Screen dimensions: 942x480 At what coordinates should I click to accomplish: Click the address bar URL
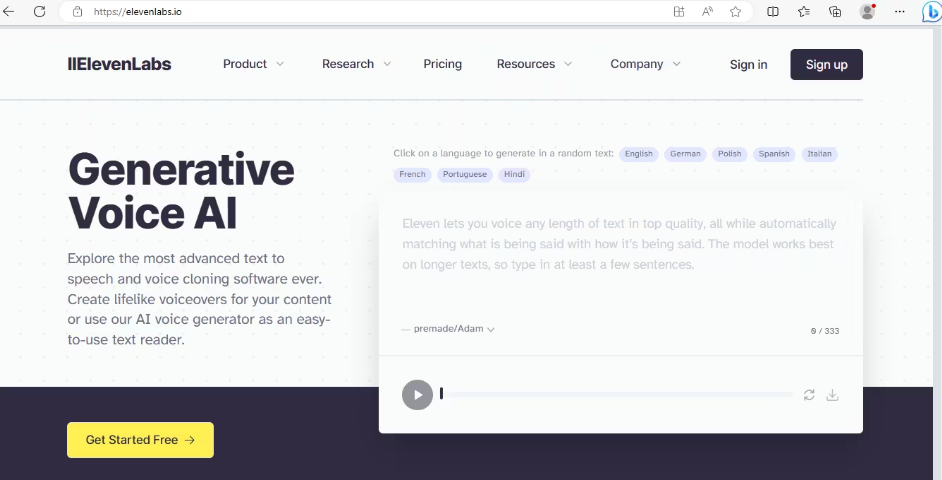tap(138, 11)
